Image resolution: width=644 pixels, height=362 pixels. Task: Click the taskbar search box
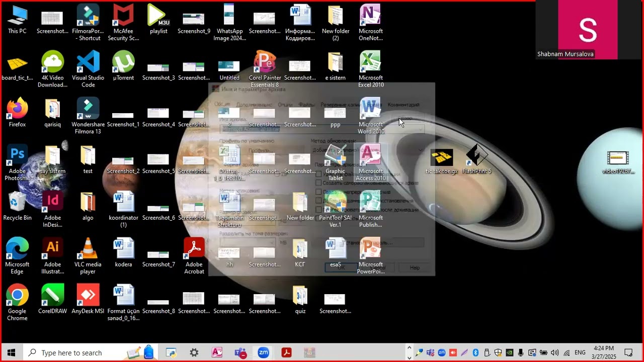tap(91, 352)
